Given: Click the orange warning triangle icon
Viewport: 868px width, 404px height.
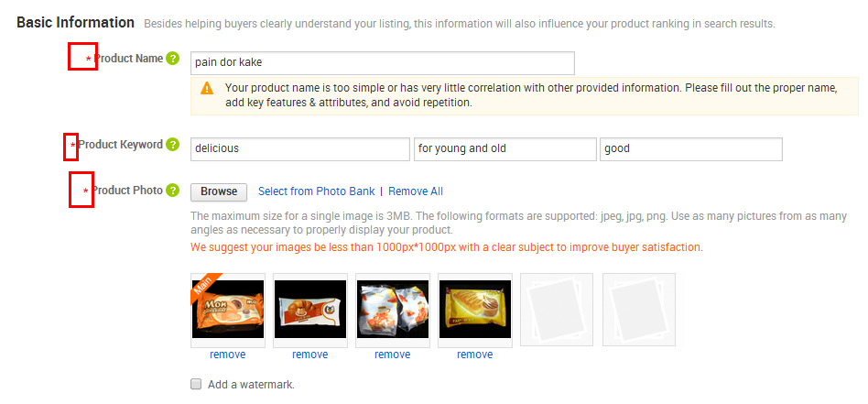Looking at the screenshot, I should pos(207,88).
